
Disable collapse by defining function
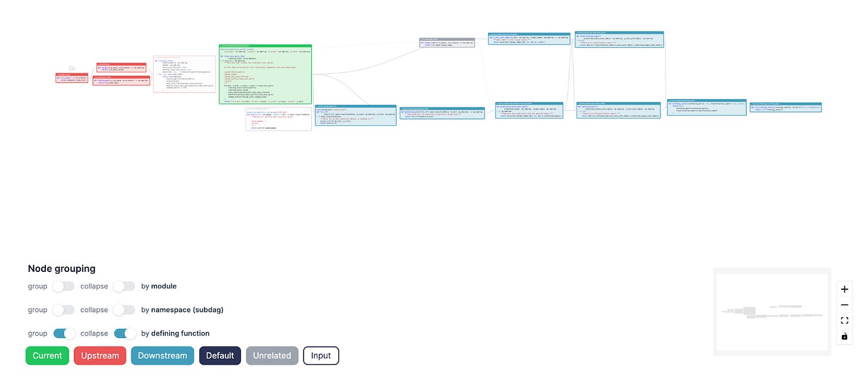pos(125,333)
